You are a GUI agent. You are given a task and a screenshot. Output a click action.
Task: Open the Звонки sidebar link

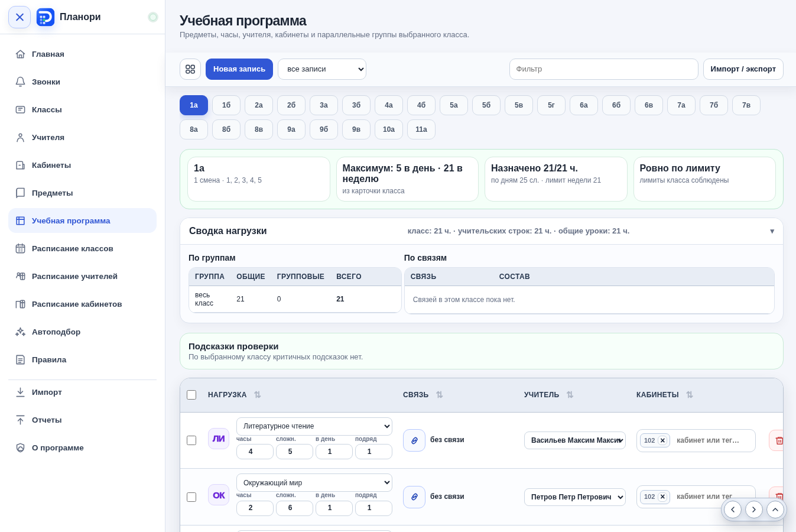pyautogui.click(x=82, y=82)
